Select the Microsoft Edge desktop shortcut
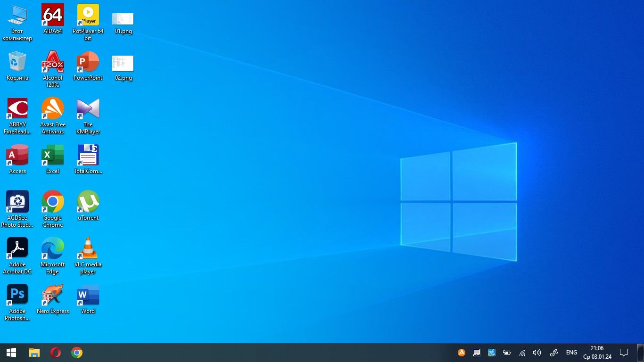Viewport: 644px width, 362px height. coord(53,256)
